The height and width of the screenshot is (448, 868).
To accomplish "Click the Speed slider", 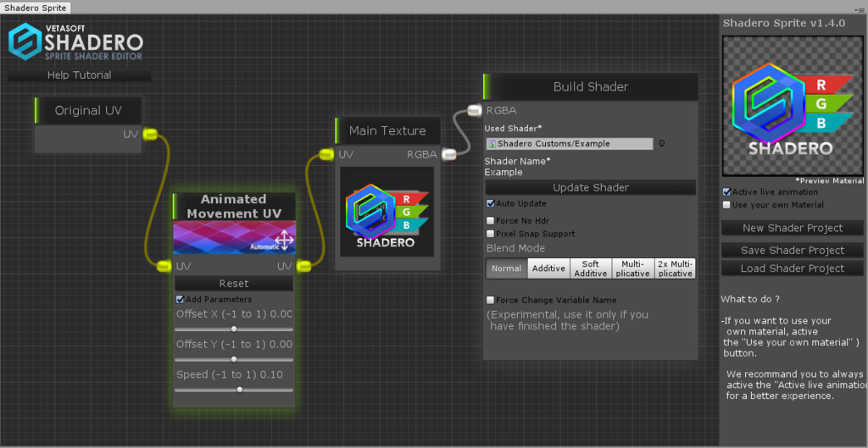I will point(234,390).
